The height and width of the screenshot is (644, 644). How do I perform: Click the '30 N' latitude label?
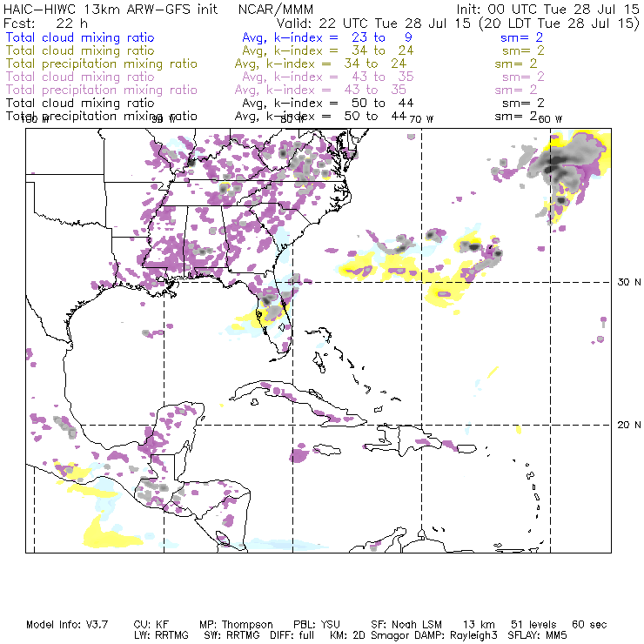pos(628,282)
